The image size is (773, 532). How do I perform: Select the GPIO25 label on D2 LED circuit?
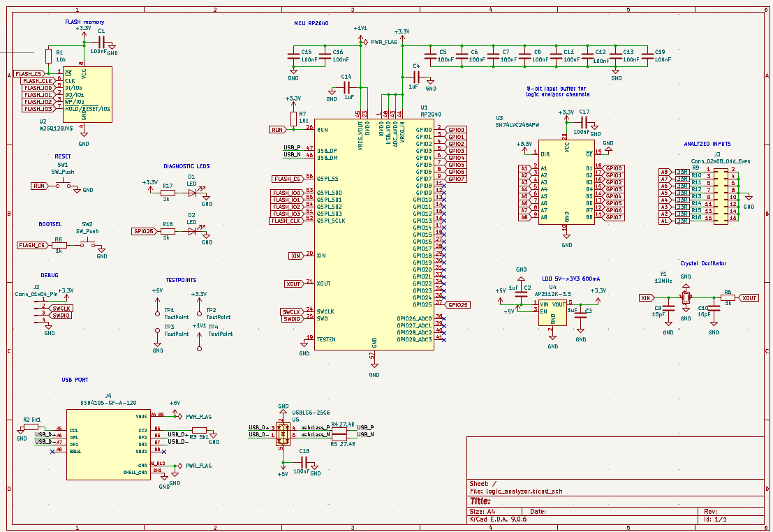[x=145, y=231]
